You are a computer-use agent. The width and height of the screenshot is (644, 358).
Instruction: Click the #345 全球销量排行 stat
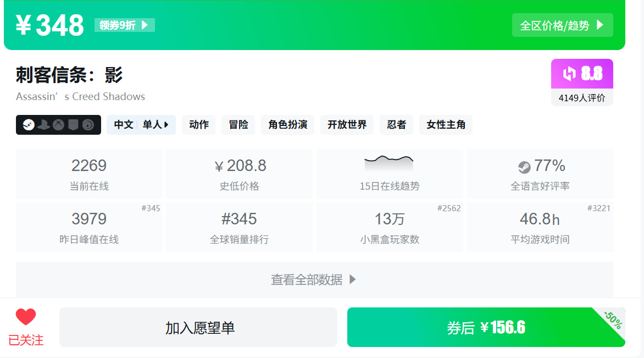coord(240,227)
